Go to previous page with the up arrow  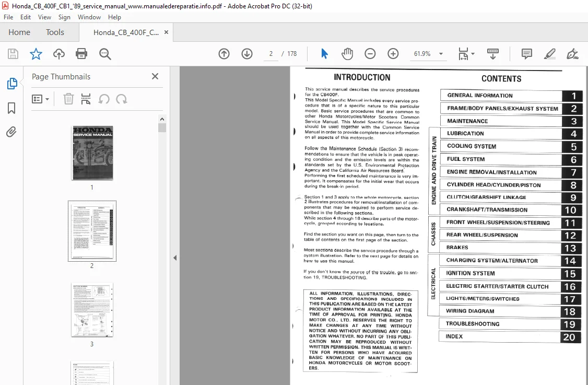coord(224,54)
